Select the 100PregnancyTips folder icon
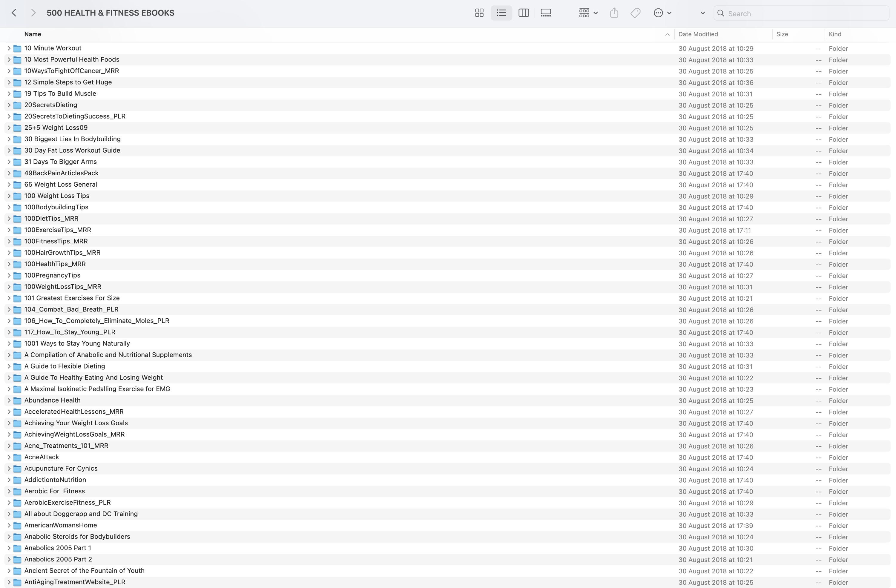 (x=17, y=276)
